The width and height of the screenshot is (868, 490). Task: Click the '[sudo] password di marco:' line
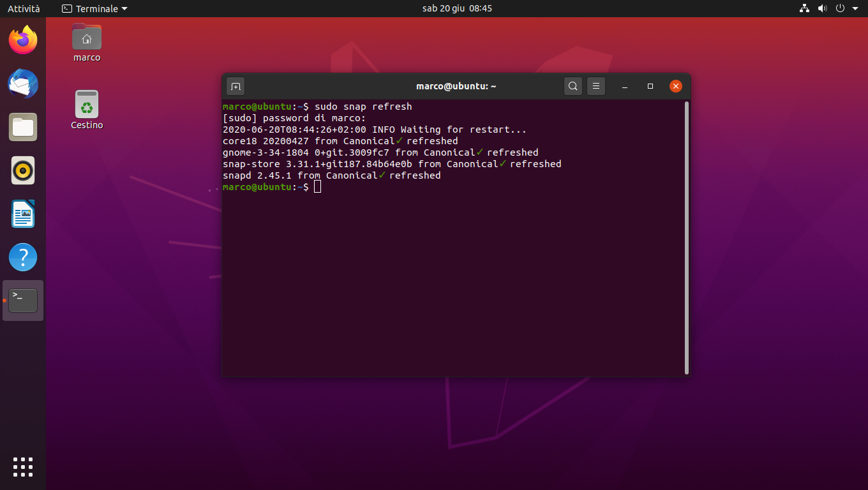click(294, 118)
